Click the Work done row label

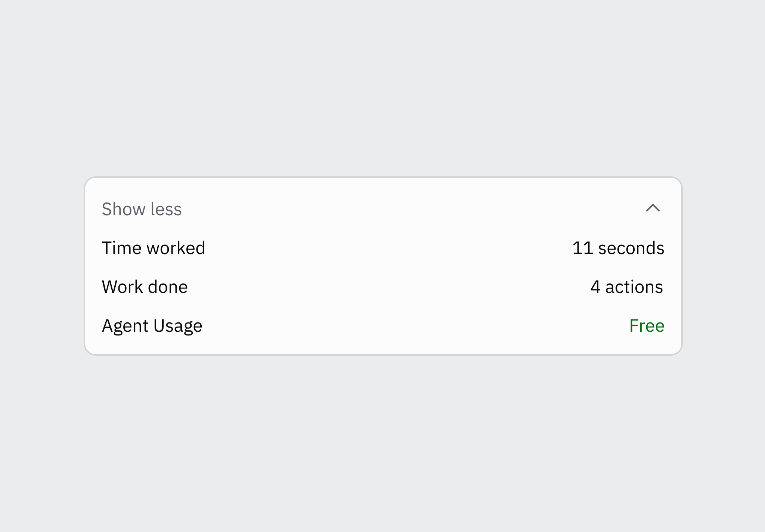coord(145,287)
